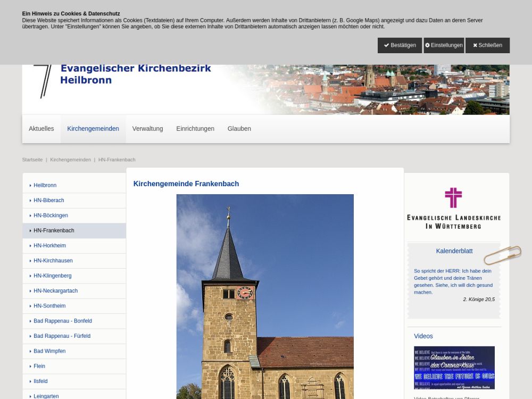Viewport: 532px width, 399px height.
Task: Open cookie Einstellungen with gear icon
Action: 444,45
